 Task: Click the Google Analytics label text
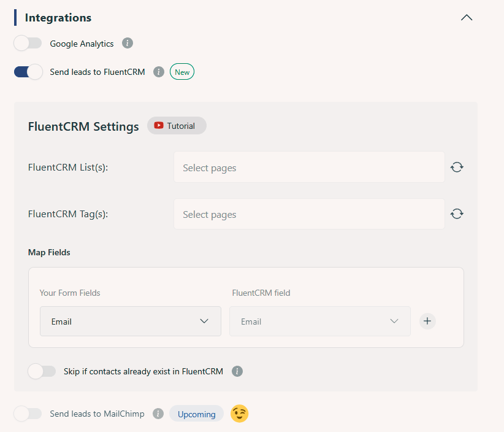pyautogui.click(x=82, y=44)
